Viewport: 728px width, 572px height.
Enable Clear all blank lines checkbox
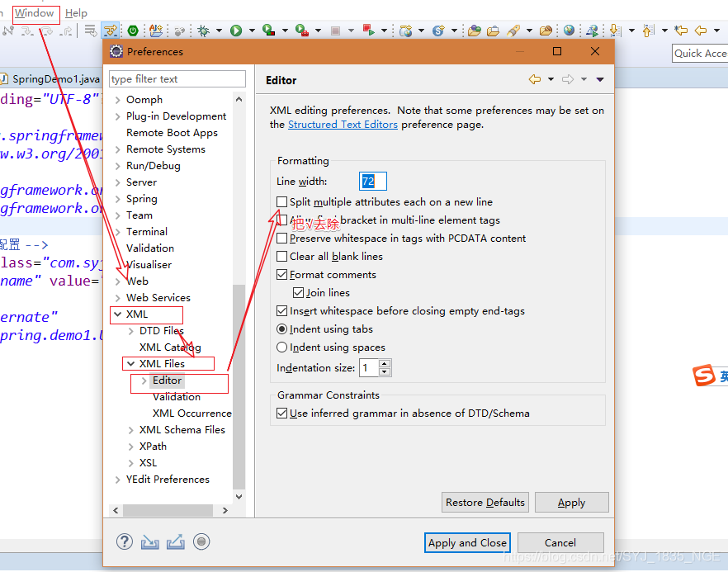point(281,256)
